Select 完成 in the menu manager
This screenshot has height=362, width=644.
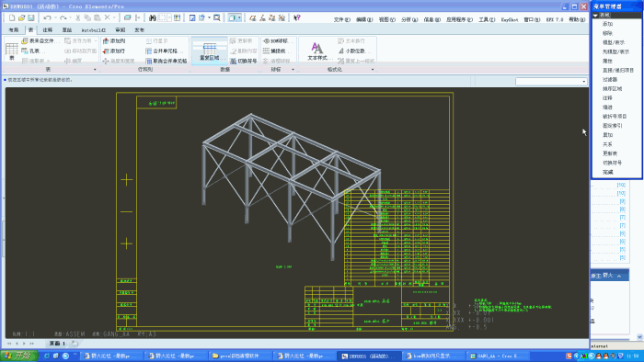(x=607, y=172)
